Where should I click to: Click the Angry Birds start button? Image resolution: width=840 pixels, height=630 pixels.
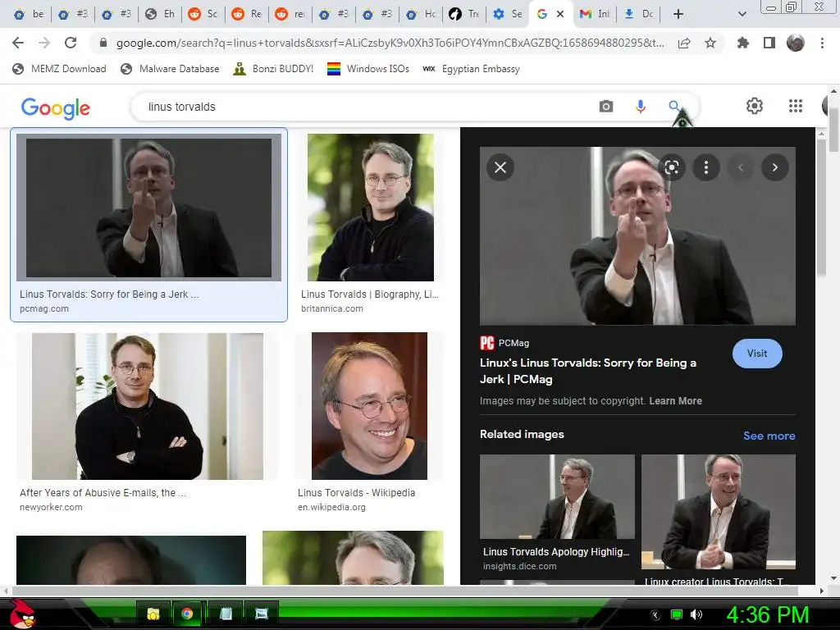pyautogui.click(x=22, y=614)
